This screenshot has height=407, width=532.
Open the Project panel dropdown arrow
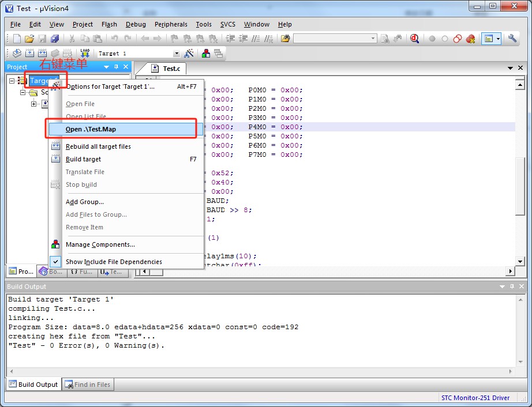(106, 67)
